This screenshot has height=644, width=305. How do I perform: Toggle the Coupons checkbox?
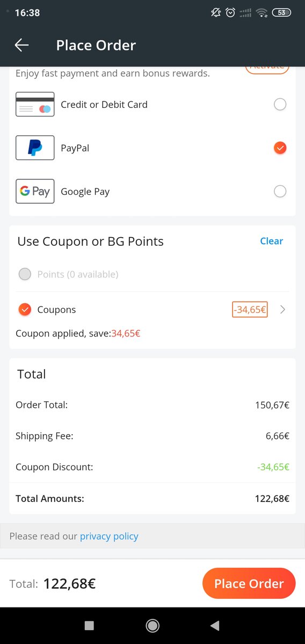click(x=25, y=310)
